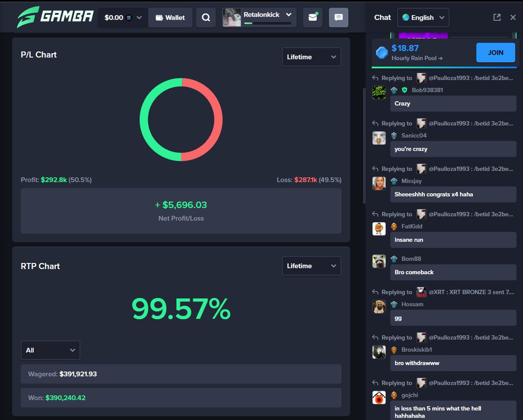Click rank badge next to FatKidd
The width and height of the screenshot is (523, 420).
pos(394,226)
